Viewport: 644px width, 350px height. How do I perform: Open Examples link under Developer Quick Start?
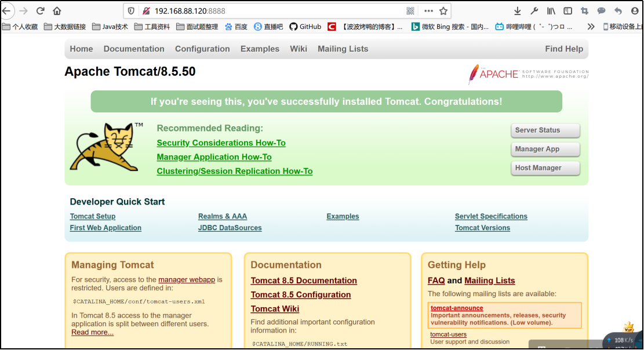(343, 217)
